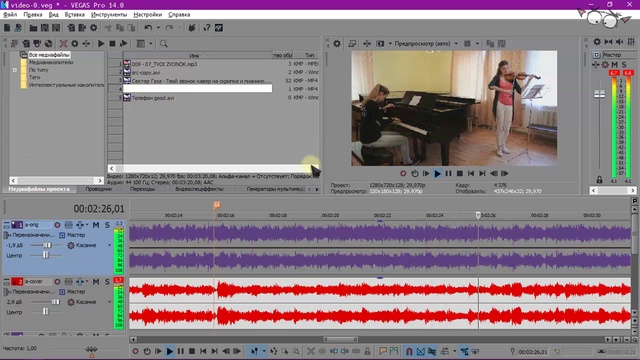Select the Теги folder in media tree
Image resolution: width=640 pixels, height=360 pixels.
click(34, 77)
